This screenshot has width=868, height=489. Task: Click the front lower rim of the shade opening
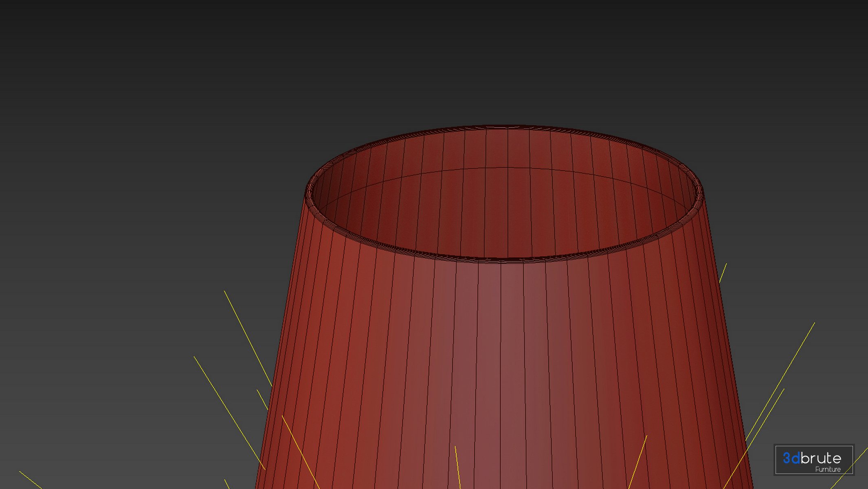click(x=505, y=260)
